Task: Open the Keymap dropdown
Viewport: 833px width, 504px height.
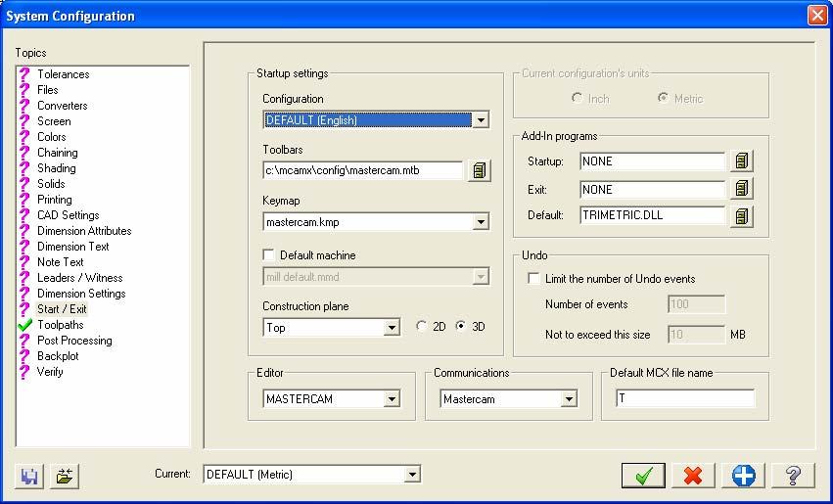Action: [x=481, y=222]
